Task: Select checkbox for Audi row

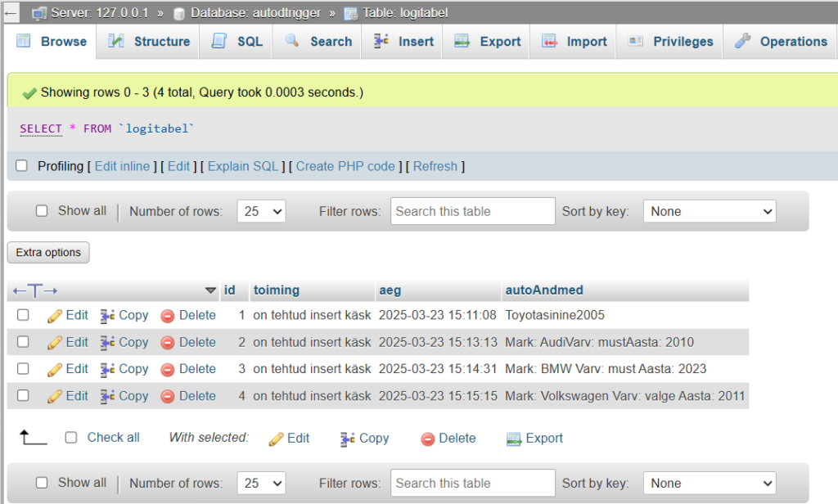Action: [23, 341]
